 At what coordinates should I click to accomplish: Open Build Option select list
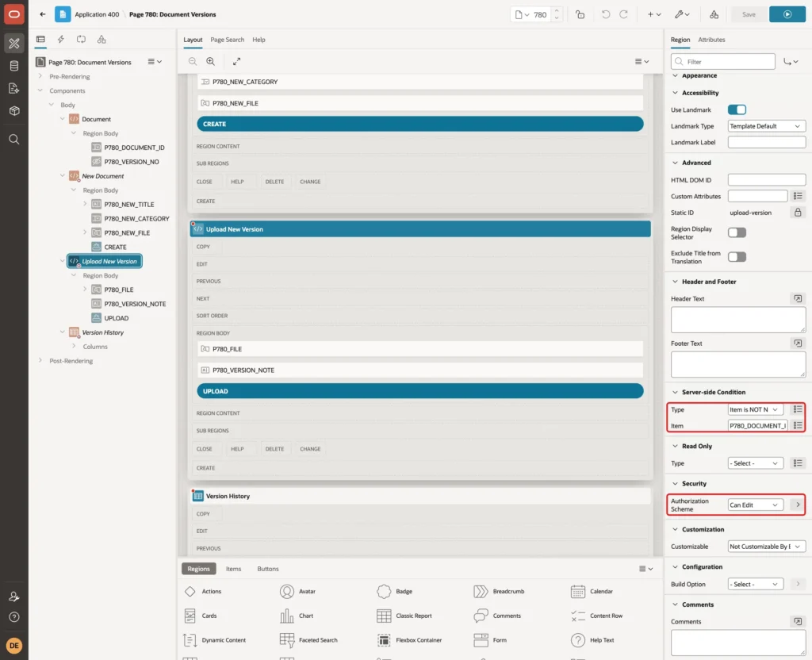tap(755, 584)
